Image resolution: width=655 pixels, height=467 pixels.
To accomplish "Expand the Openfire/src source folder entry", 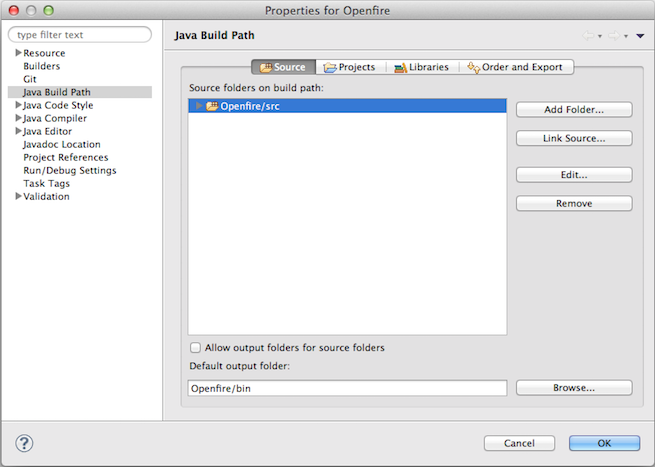I will click(x=199, y=106).
